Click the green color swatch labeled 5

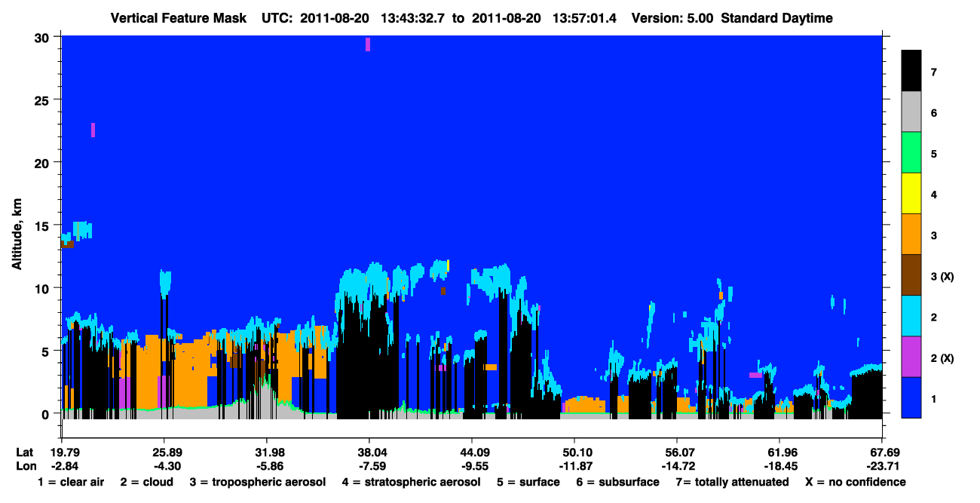(911, 153)
